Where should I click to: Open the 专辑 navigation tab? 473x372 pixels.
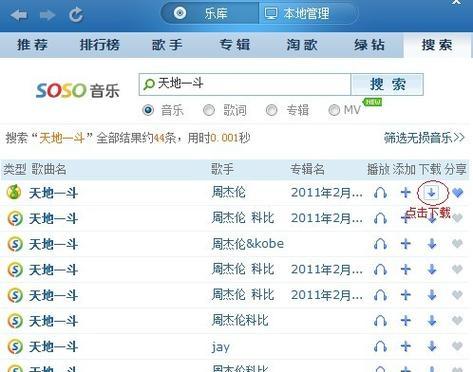(235, 45)
